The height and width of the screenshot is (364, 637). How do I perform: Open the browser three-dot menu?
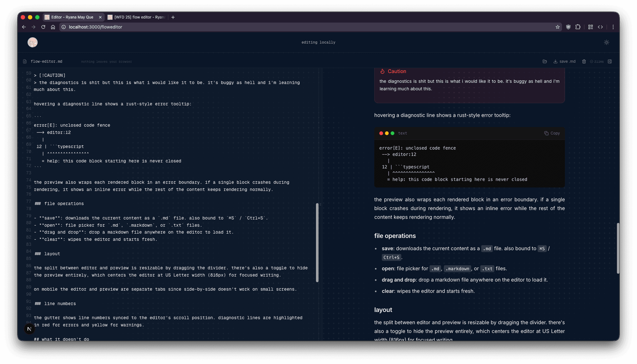(x=613, y=27)
